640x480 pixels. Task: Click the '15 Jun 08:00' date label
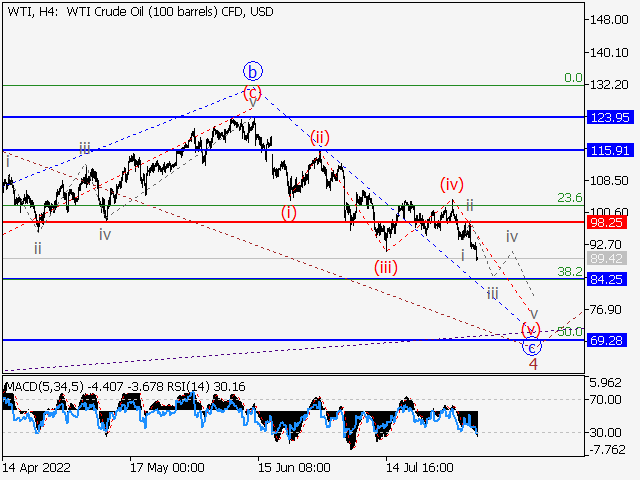coord(294,467)
